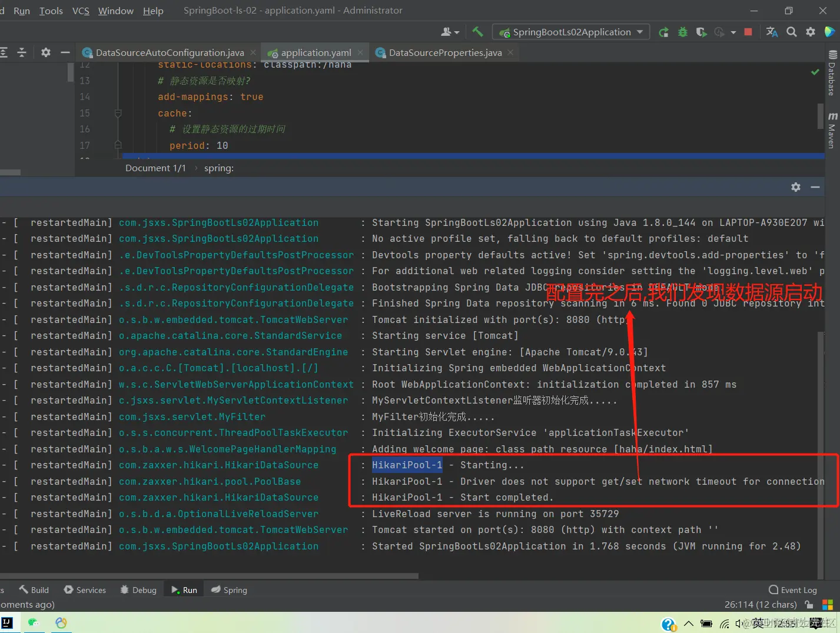Open Search Everywhere magnifier icon
Viewport: 840px width, 633px height.
[x=792, y=32]
